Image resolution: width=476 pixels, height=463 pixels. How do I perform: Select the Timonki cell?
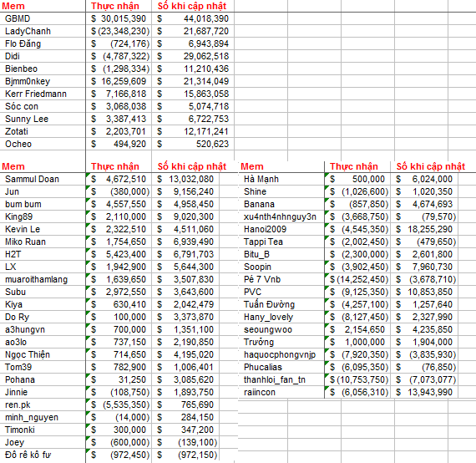43,430
